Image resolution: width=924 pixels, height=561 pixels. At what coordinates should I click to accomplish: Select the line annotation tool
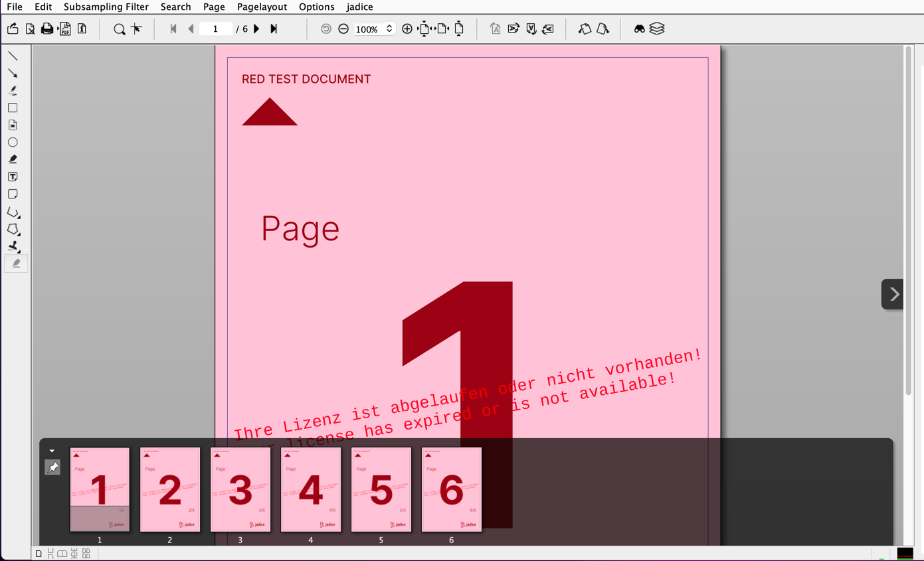tap(13, 56)
